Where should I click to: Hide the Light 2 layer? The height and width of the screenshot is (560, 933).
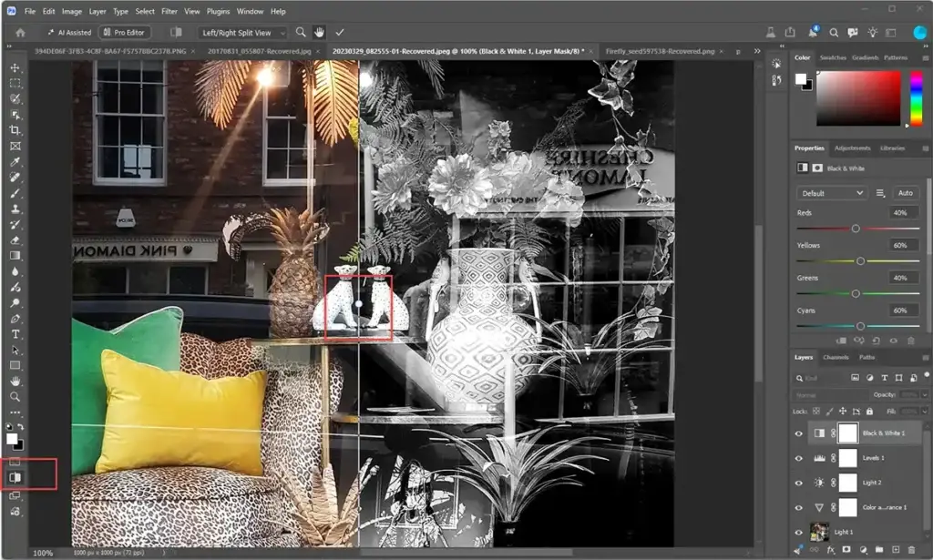[799, 483]
